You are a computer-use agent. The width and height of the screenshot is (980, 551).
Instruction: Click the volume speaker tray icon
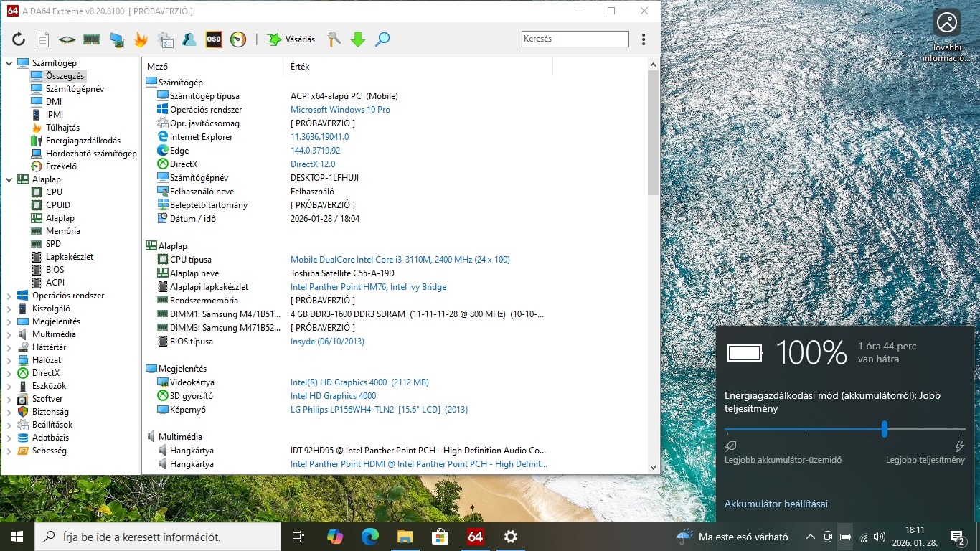879,537
